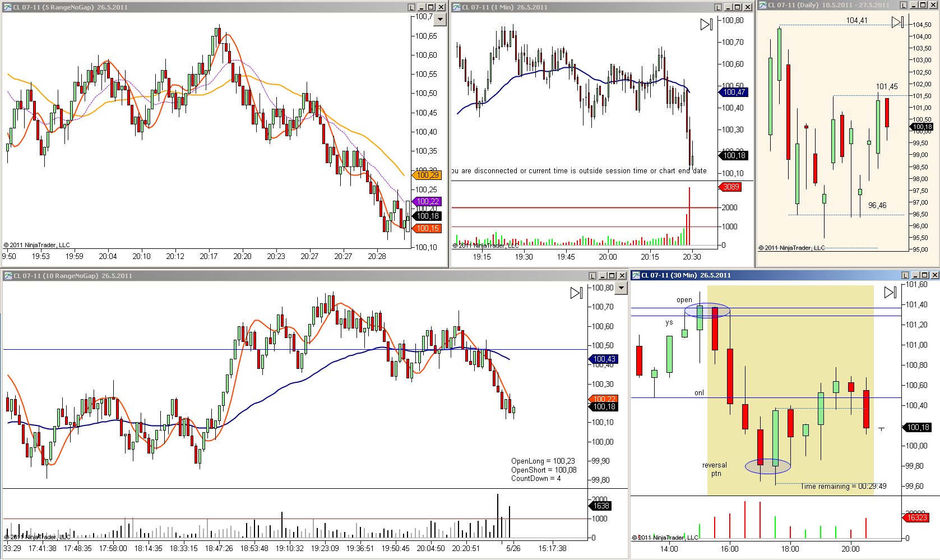Click red 16323 volume marker in 30 Min chart
The width and height of the screenshot is (940, 560).
coord(916,518)
